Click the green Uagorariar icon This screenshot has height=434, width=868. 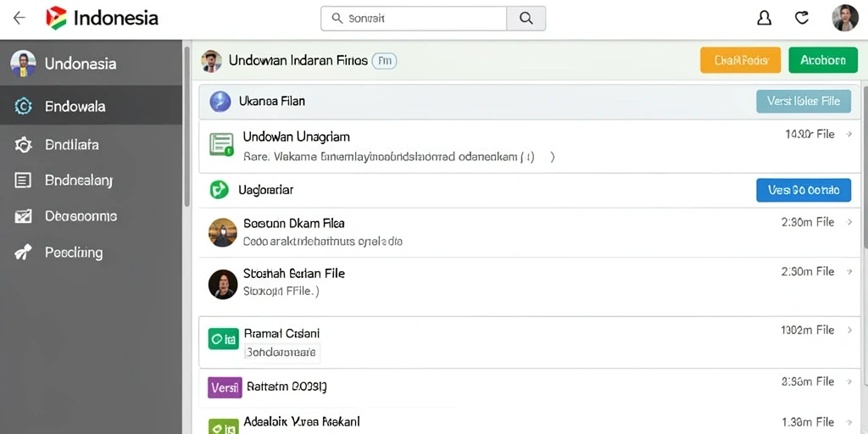coord(220,190)
